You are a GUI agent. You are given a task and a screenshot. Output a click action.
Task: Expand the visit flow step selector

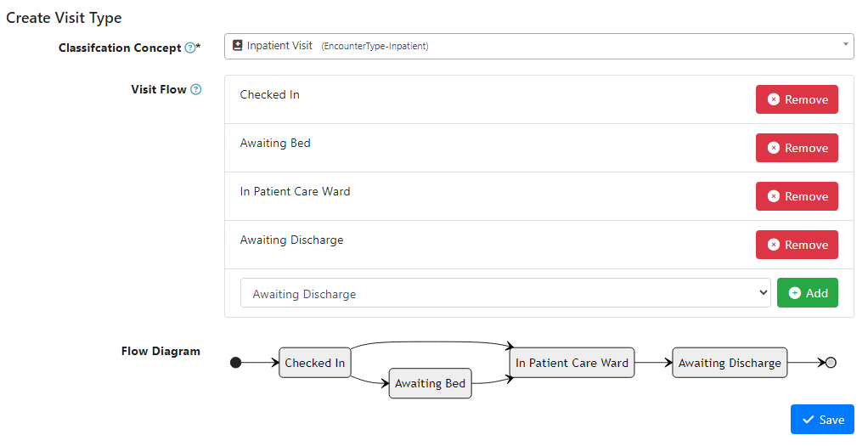pyautogui.click(x=505, y=293)
